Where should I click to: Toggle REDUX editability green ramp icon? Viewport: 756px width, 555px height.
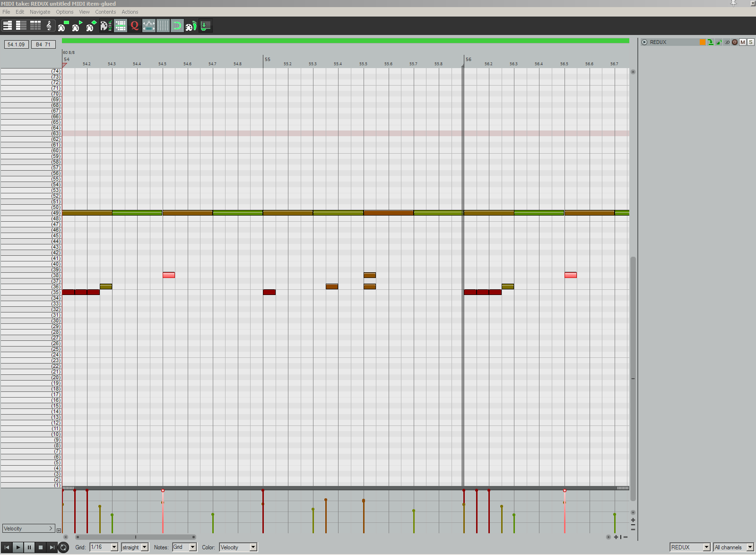click(719, 42)
